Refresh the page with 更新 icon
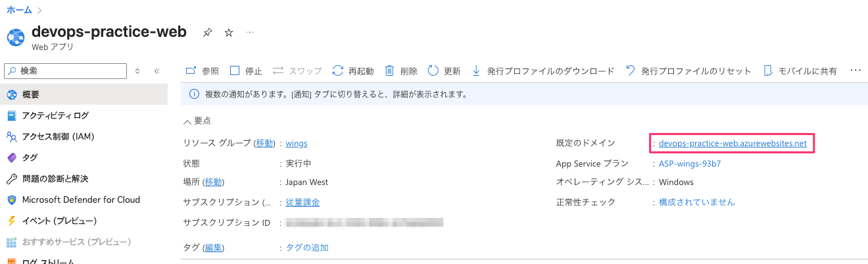This screenshot has width=868, height=264. coord(433,70)
